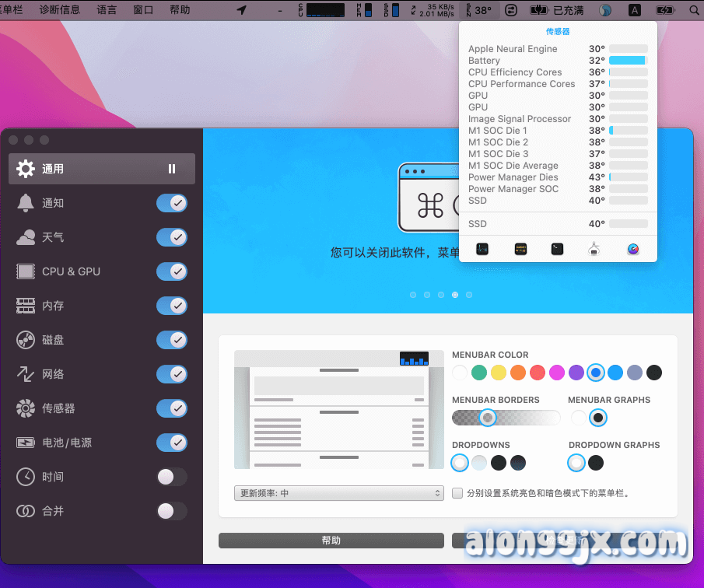This screenshot has height=588, width=704.
Task: Choose the green menubar color swatch
Action: point(479,373)
